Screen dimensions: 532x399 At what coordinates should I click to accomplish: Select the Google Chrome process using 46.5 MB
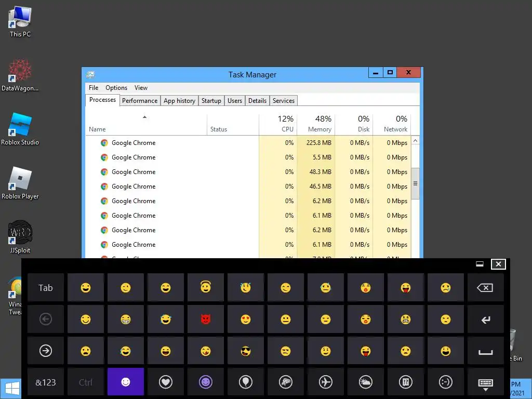coord(248,187)
